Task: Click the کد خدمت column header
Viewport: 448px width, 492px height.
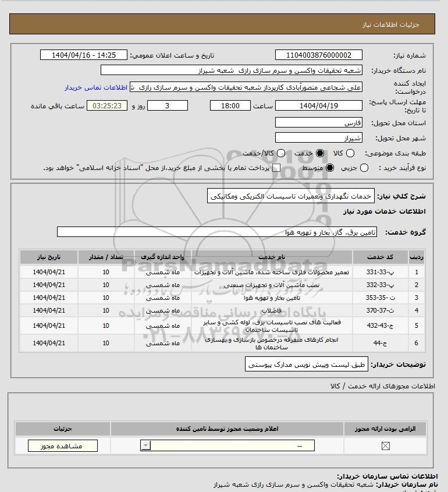Action: (380, 257)
